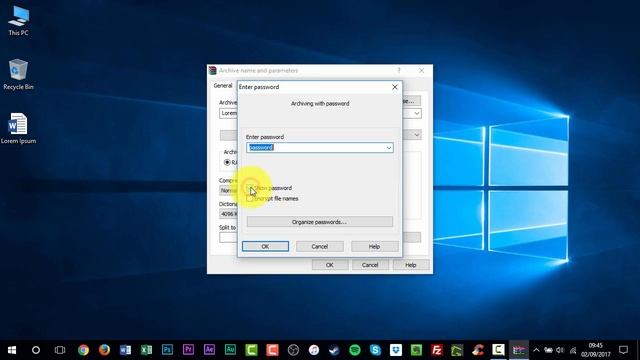The image size is (640, 360).
Task: Open the Action Center notifications icon
Action: (x=623, y=350)
